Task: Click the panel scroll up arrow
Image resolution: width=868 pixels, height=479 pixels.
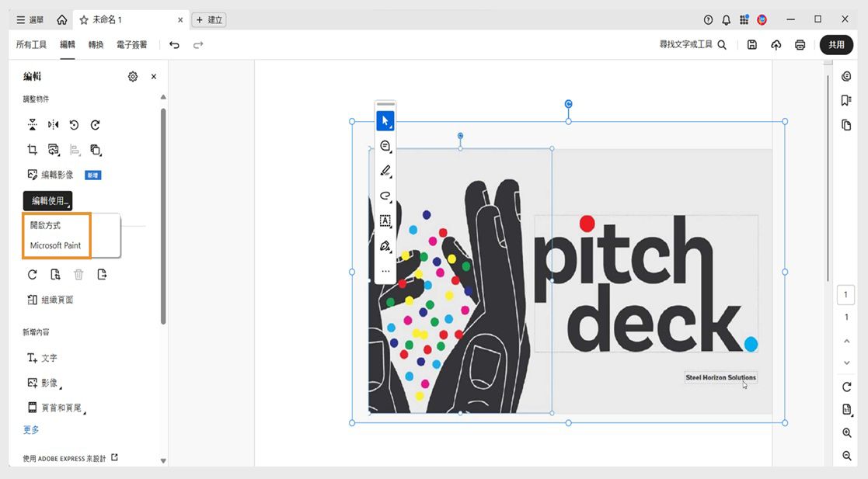Action: 163,97
